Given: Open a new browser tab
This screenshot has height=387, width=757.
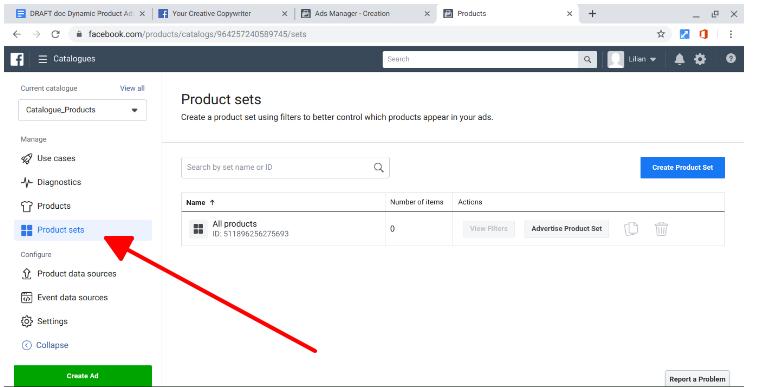Looking at the screenshot, I should coord(592,14).
